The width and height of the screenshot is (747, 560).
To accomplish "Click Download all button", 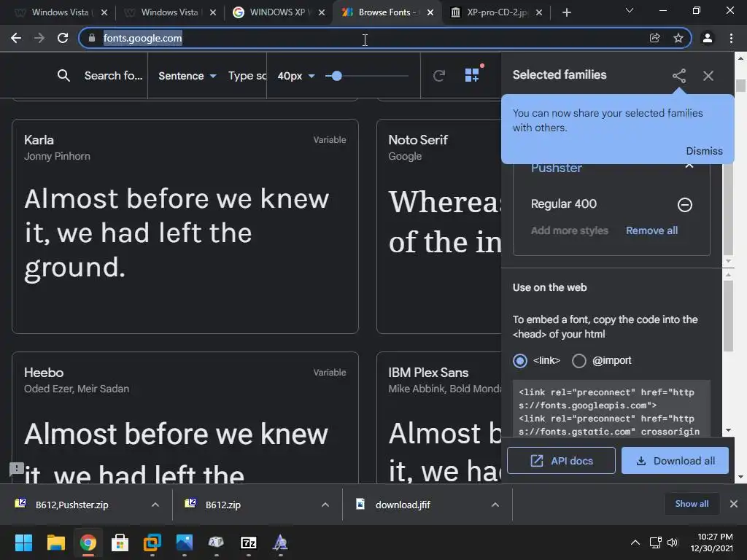I will tap(675, 461).
